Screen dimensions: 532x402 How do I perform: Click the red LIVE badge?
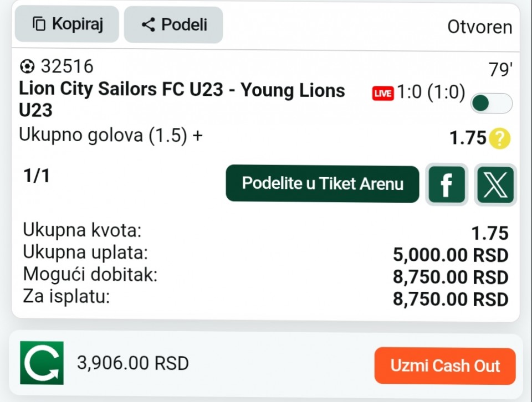[x=382, y=94]
